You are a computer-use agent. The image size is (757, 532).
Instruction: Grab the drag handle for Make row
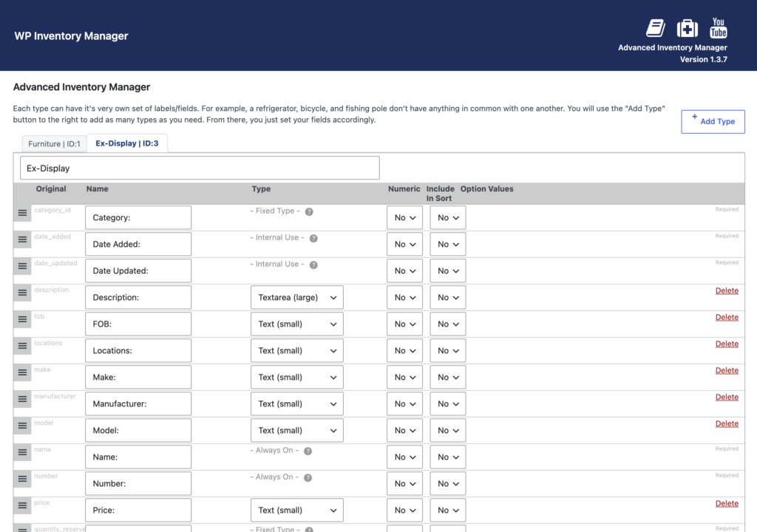click(x=22, y=372)
